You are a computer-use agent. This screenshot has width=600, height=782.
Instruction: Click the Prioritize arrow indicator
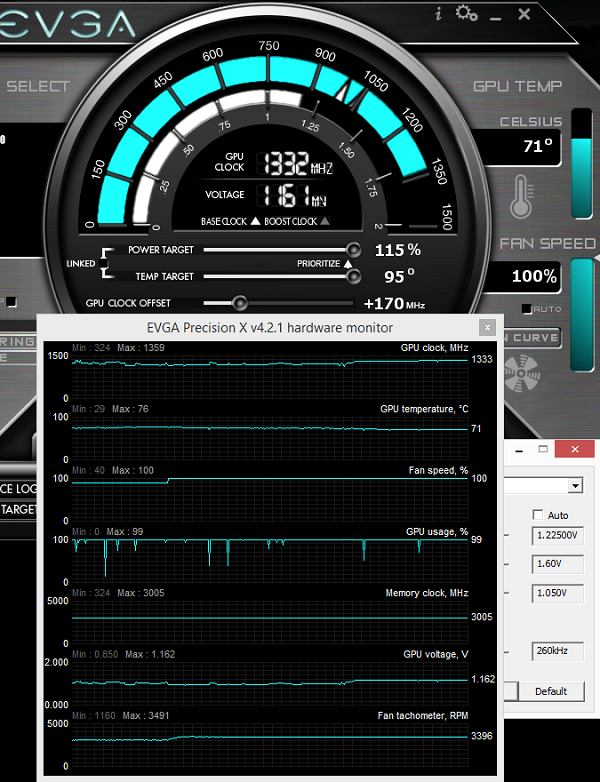[x=348, y=263]
